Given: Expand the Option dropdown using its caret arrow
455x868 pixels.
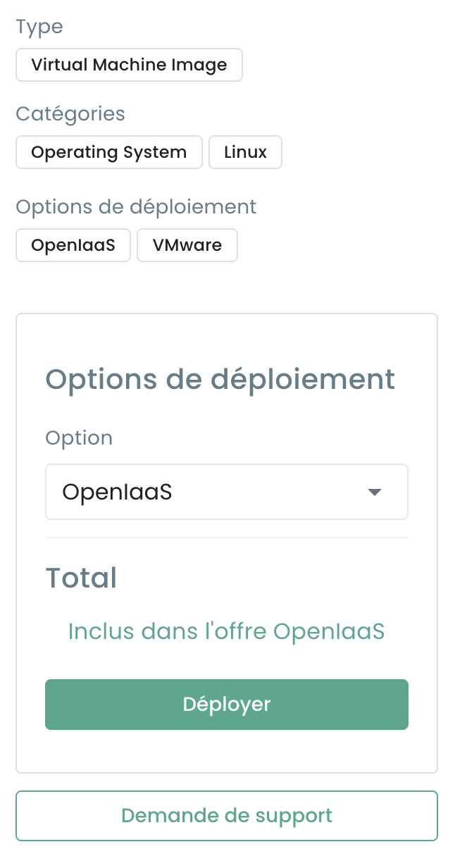Looking at the screenshot, I should [375, 492].
